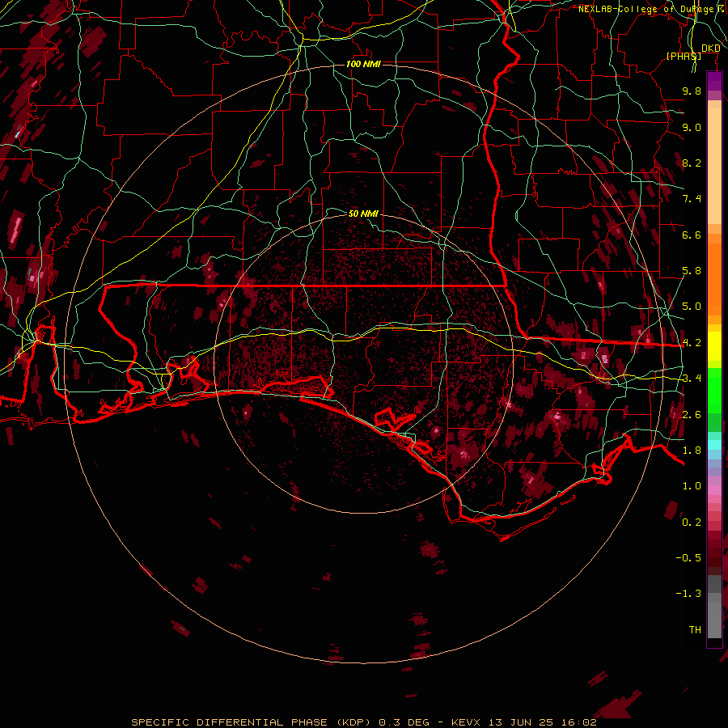The width and height of the screenshot is (728, 728).
Task: Click the "13 JUN 25" date in the caption
Action: [x=520, y=722]
